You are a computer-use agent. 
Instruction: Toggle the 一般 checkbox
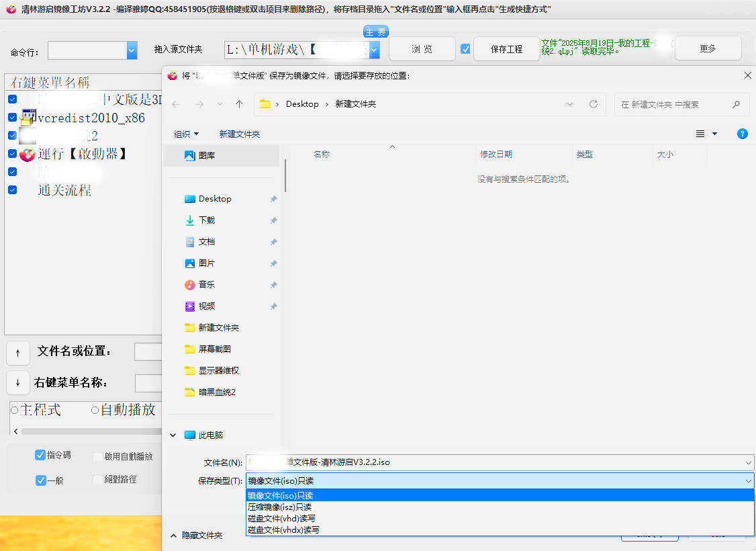click(x=40, y=480)
